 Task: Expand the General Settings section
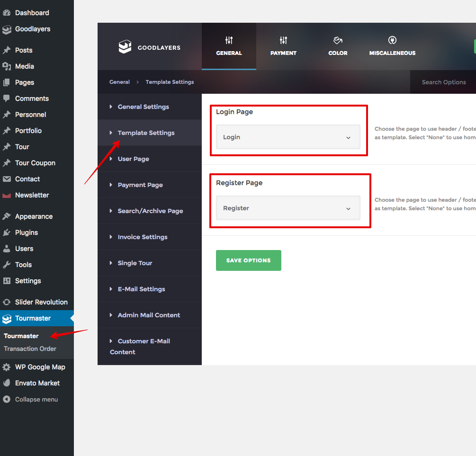143,107
